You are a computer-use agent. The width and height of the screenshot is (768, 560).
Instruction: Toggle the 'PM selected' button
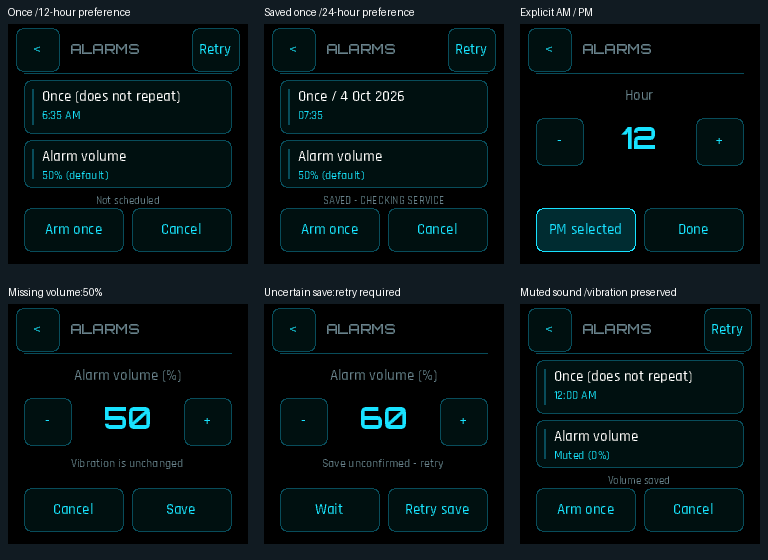pyautogui.click(x=586, y=230)
